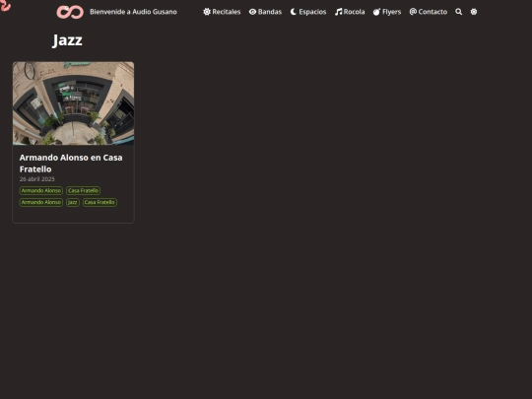Image resolution: width=532 pixels, height=399 pixels.
Task: Go to the Contacto page
Action: coord(432,12)
